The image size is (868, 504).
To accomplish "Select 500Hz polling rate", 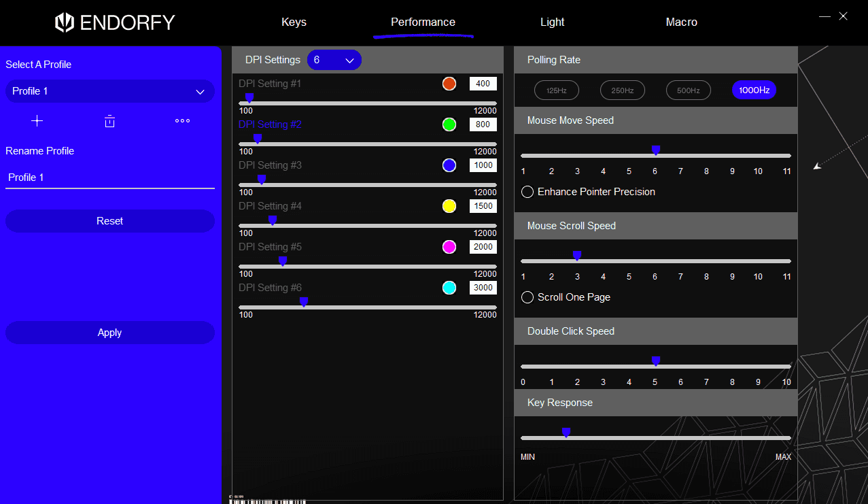I will click(x=688, y=90).
